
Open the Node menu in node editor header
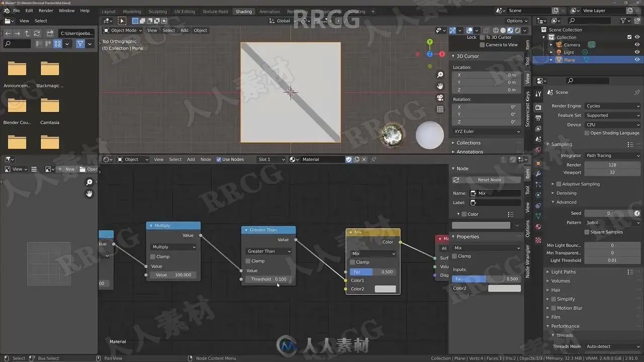pyautogui.click(x=206, y=159)
